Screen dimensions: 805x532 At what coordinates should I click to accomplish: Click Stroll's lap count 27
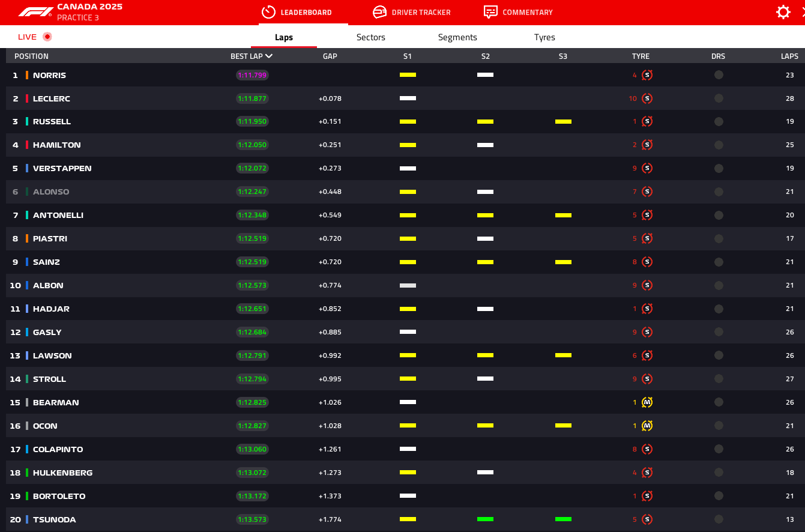(790, 379)
